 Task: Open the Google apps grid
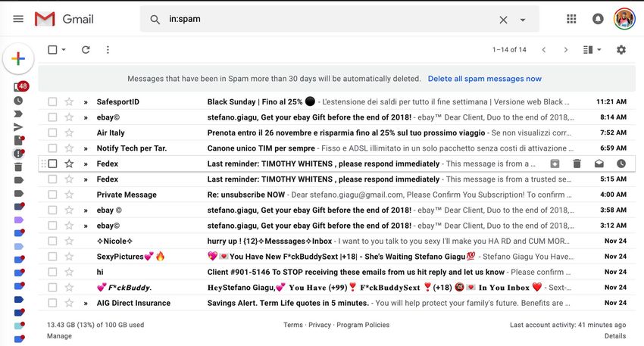571,19
